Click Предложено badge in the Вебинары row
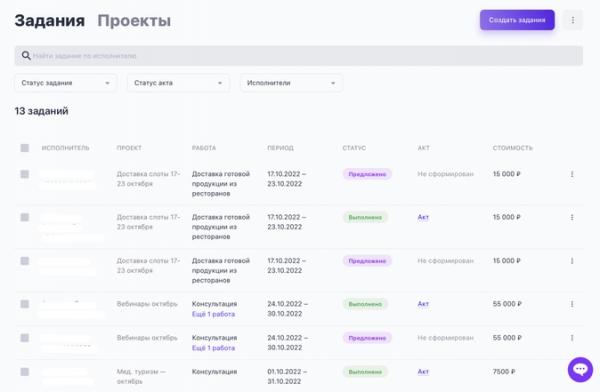Viewport: 600px width, 392px height. (367, 338)
